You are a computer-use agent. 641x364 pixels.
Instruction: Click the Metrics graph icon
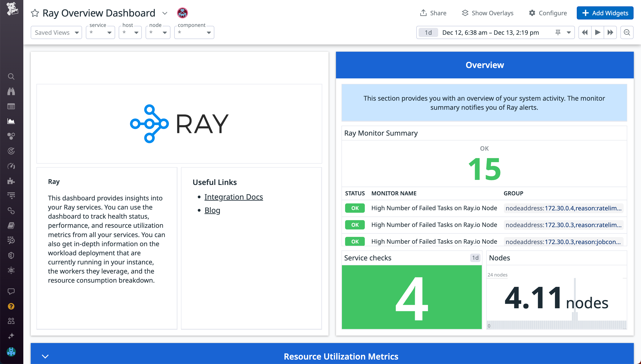11,121
